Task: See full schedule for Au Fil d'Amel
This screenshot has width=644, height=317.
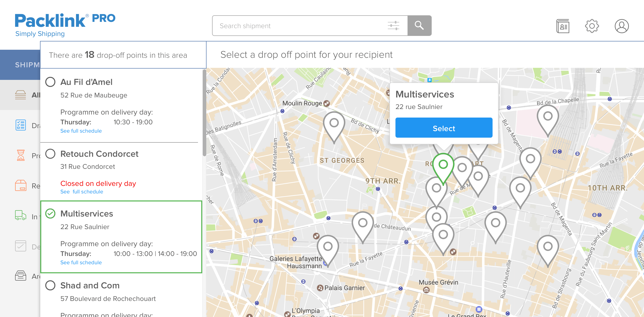Action: [81, 131]
